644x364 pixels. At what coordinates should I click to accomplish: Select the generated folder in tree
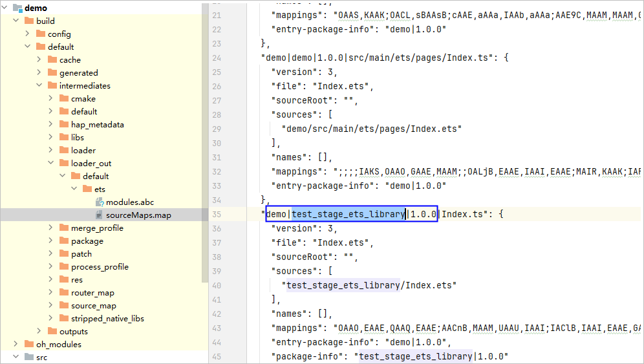[78, 73]
